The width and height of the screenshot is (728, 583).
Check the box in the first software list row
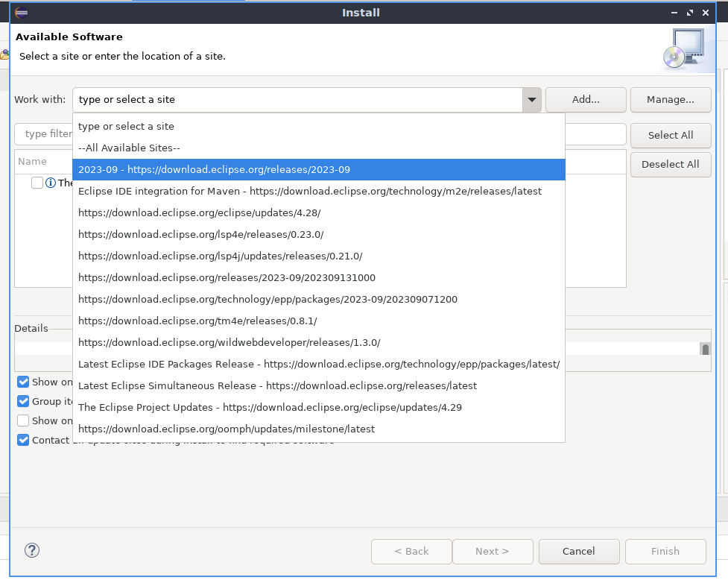[x=37, y=183]
